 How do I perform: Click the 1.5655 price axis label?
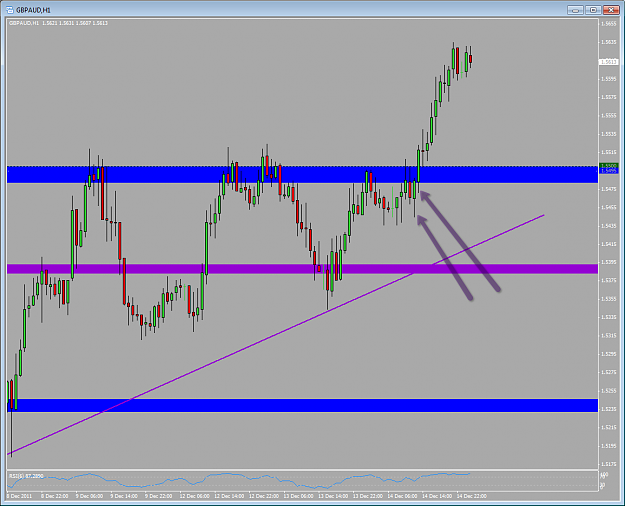(609, 24)
